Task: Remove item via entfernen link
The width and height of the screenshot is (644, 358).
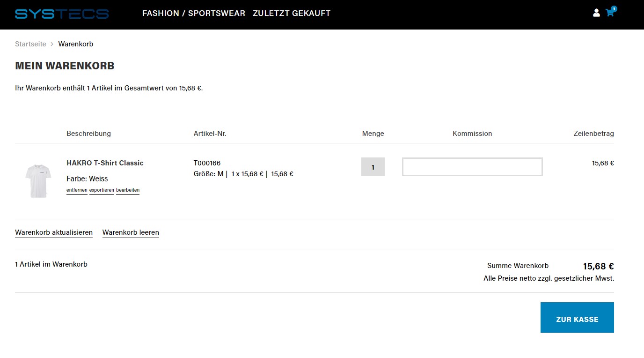Action: (77, 190)
